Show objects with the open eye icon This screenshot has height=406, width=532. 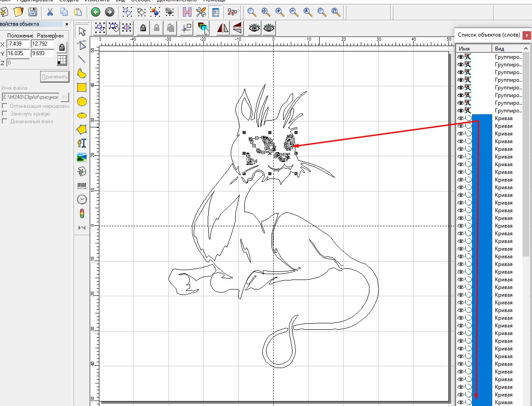coord(254,28)
